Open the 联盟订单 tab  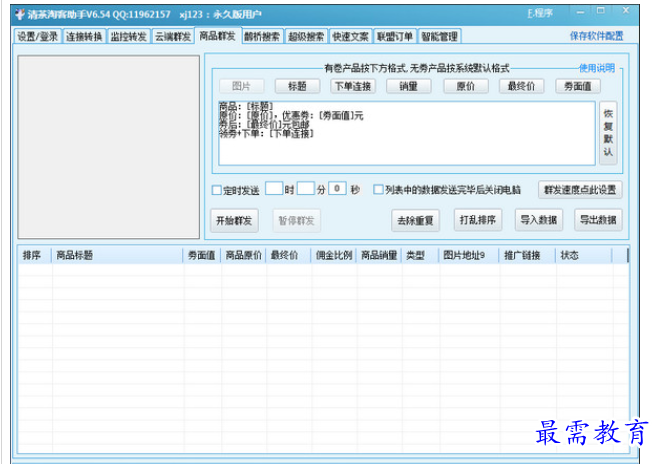click(x=395, y=36)
